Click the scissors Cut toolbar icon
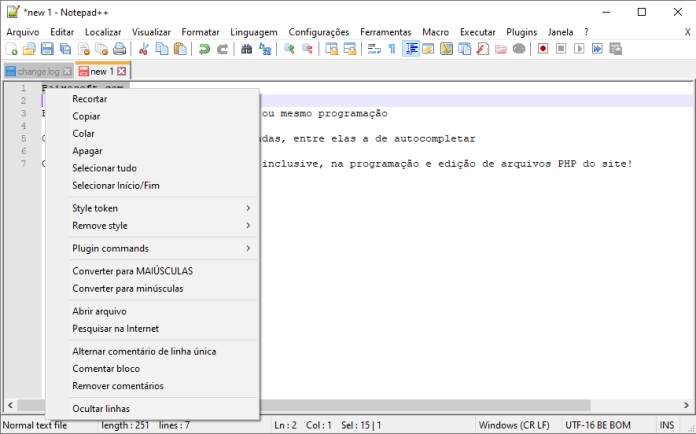This screenshot has height=434, width=696. pyautogui.click(x=144, y=48)
